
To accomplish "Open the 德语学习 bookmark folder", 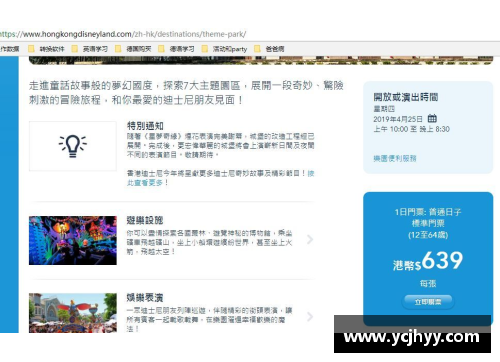I will click(176, 49).
